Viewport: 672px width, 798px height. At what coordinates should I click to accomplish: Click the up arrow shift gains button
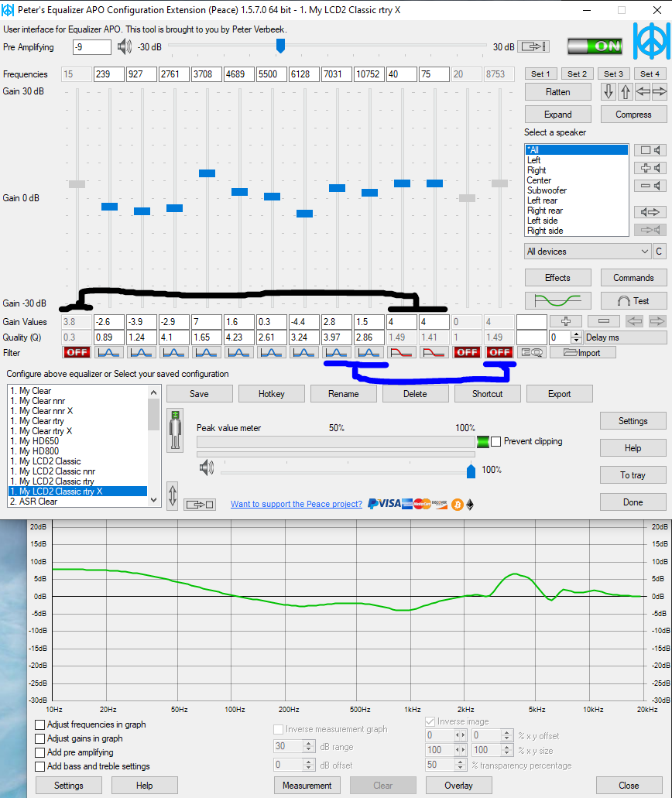626,91
